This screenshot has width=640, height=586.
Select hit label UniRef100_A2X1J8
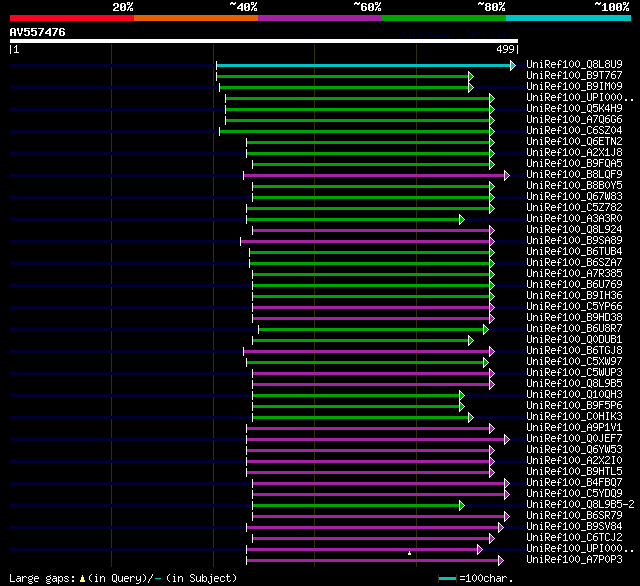(574, 153)
